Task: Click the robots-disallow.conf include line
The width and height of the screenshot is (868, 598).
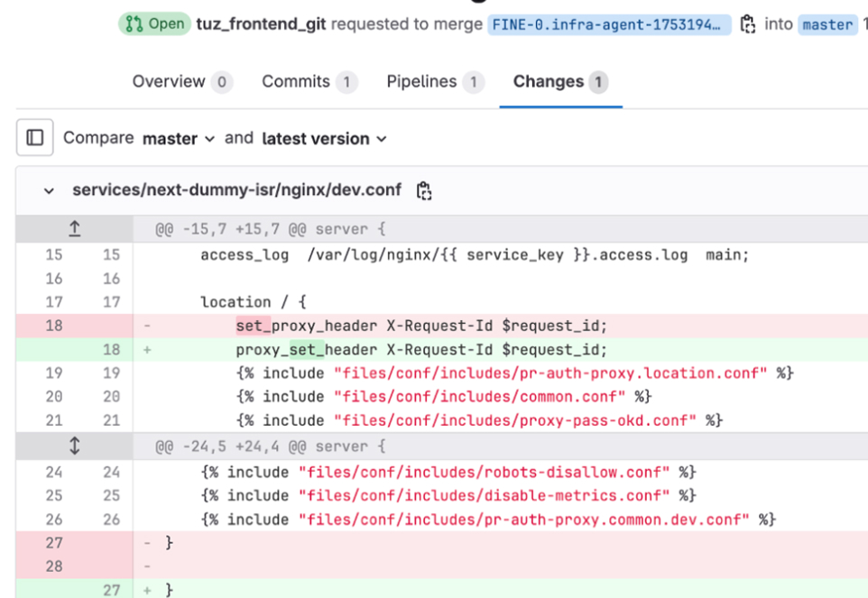Action: [448, 473]
